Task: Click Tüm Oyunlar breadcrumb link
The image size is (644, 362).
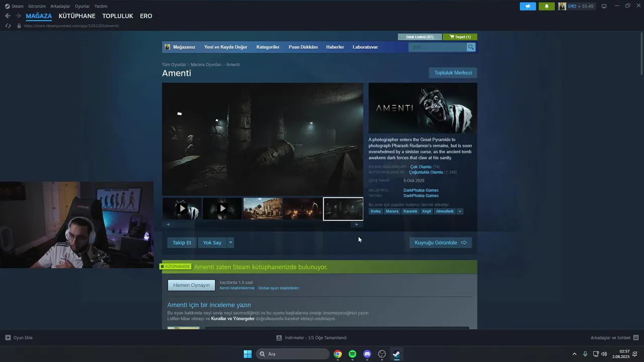Action: pos(174,65)
